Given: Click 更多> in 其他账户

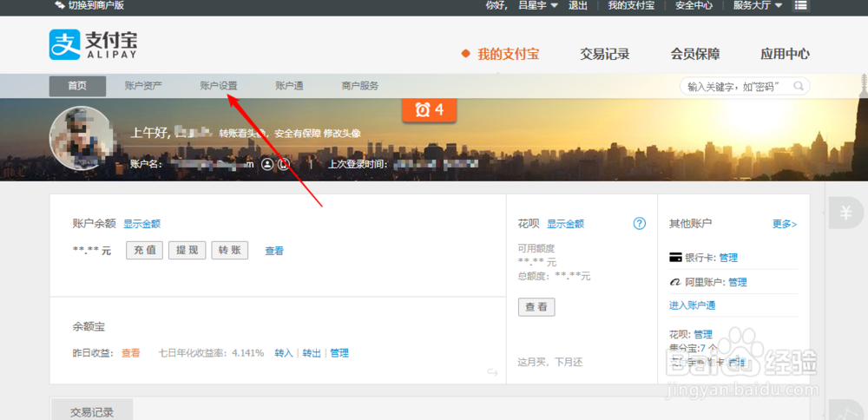Looking at the screenshot, I should (785, 224).
